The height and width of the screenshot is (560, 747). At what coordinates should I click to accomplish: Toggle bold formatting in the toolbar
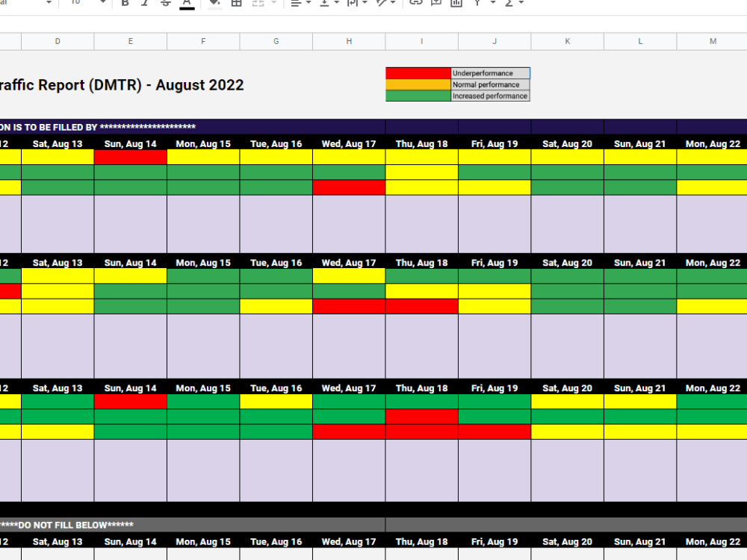click(x=125, y=3)
